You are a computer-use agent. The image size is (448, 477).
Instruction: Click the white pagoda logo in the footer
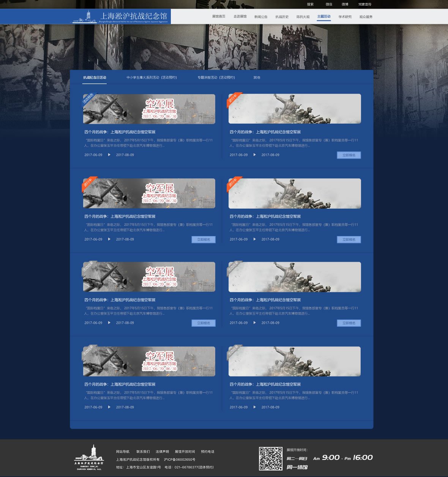88,457
